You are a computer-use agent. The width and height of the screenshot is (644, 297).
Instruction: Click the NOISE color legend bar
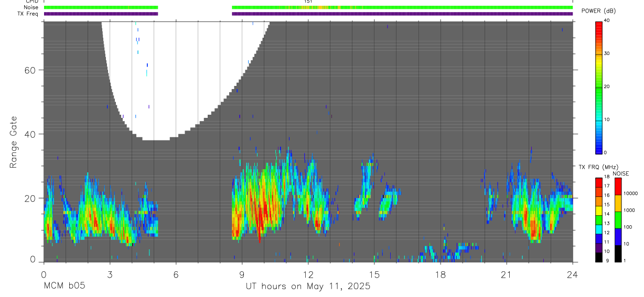click(618, 219)
